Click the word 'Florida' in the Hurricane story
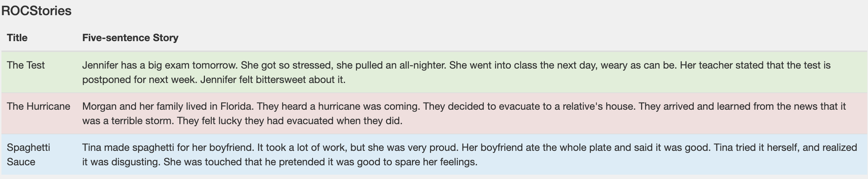Screen dimensions: 868x179 236,106
